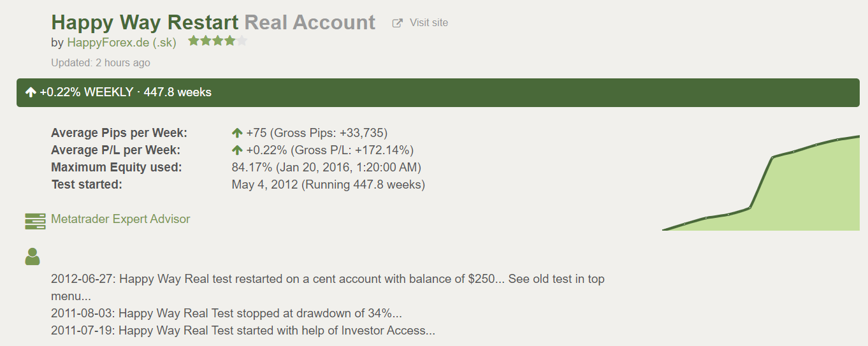Click the Test started date value
This screenshot has width=868, height=346.
(x=328, y=185)
